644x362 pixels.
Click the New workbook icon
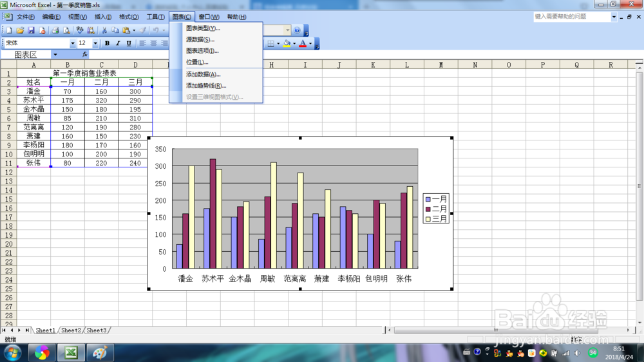coord(9,30)
